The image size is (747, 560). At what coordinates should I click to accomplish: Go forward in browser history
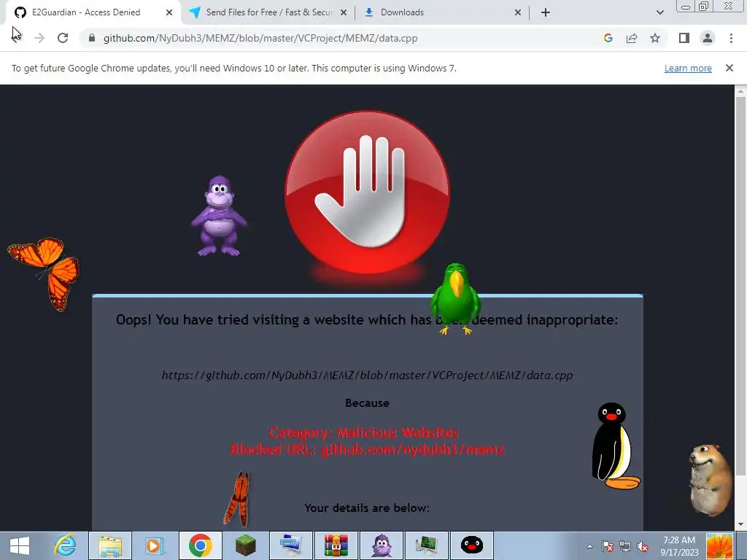tap(39, 38)
